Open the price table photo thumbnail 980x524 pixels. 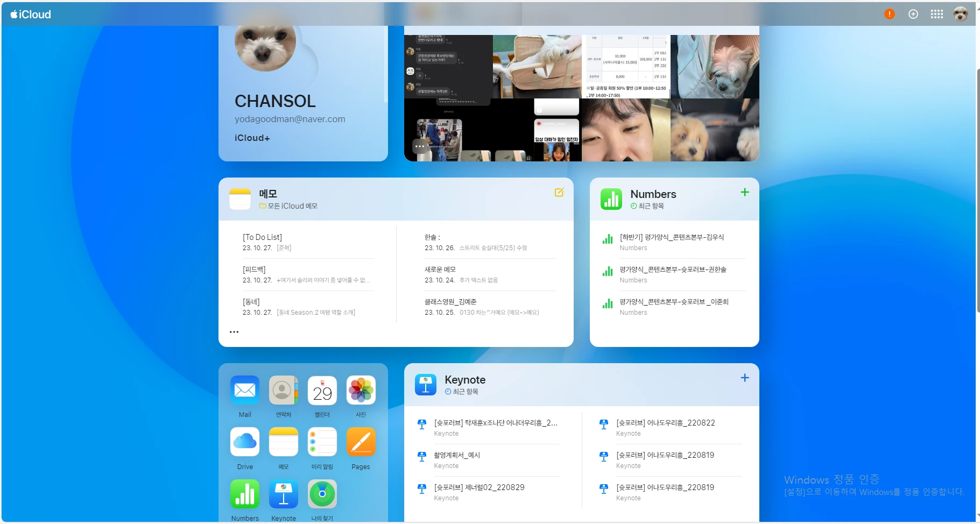(x=626, y=67)
